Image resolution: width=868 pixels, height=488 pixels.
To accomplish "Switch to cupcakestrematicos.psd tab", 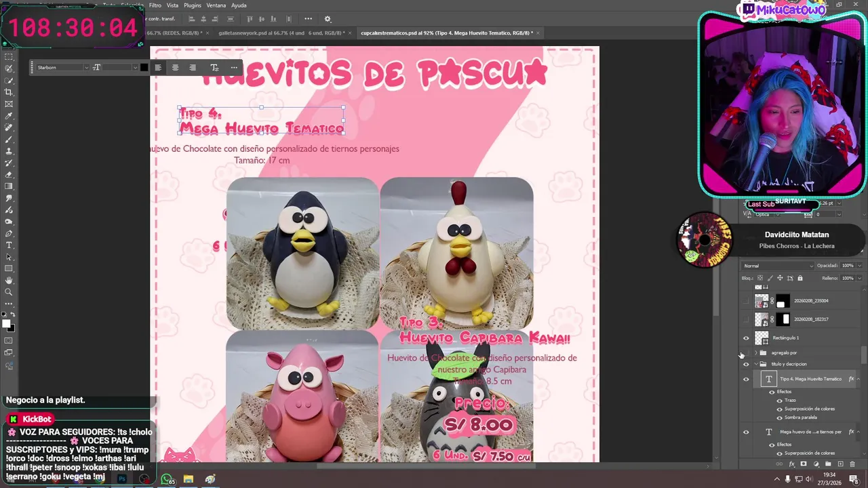I will click(x=447, y=33).
